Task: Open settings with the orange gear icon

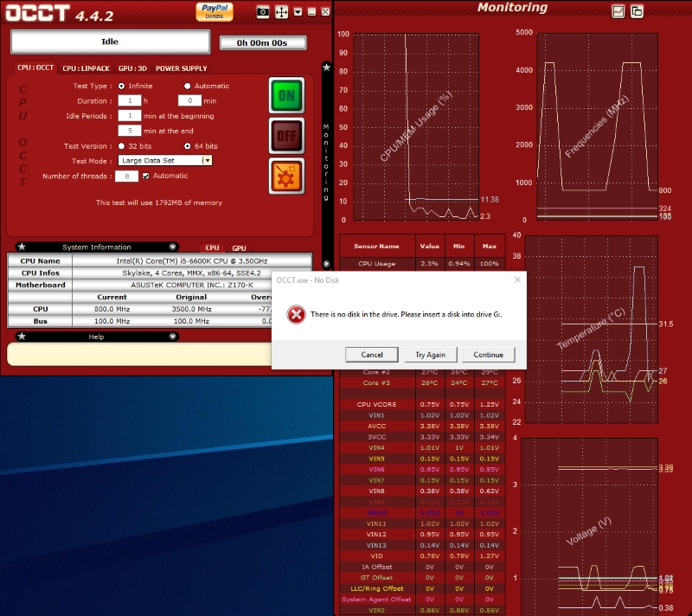Action: [x=286, y=176]
